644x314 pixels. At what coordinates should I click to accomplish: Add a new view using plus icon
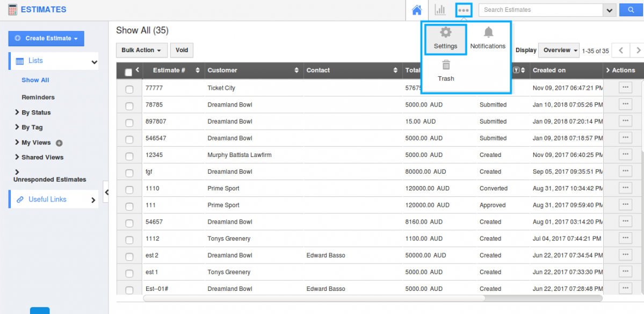[x=59, y=143]
